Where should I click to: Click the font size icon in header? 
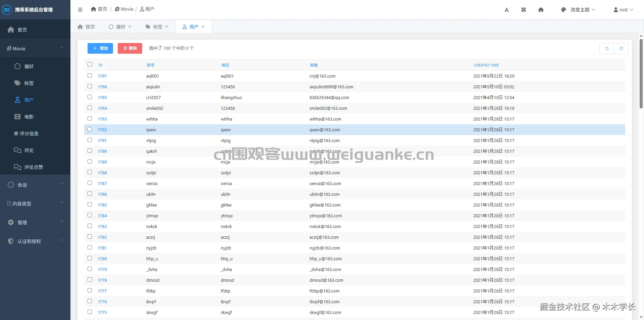[506, 10]
